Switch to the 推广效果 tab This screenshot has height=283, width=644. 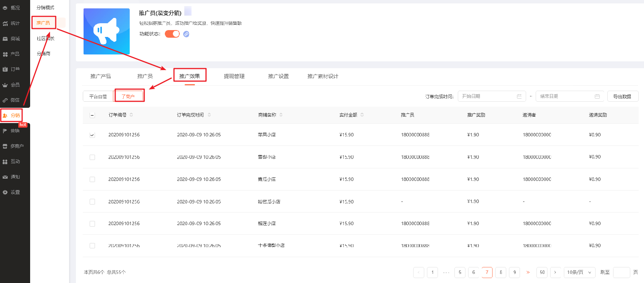click(190, 76)
